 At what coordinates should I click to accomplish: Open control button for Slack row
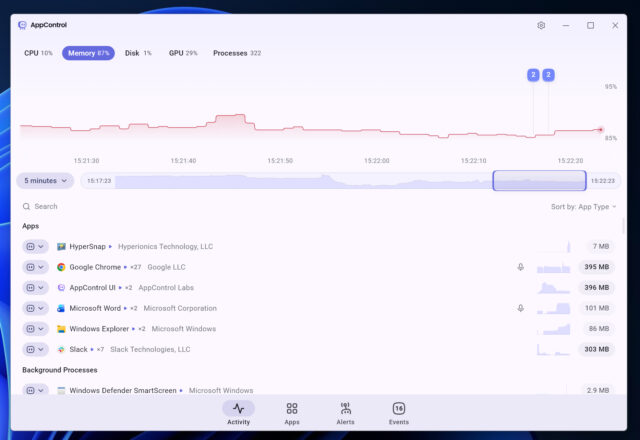(x=31, y=349)
